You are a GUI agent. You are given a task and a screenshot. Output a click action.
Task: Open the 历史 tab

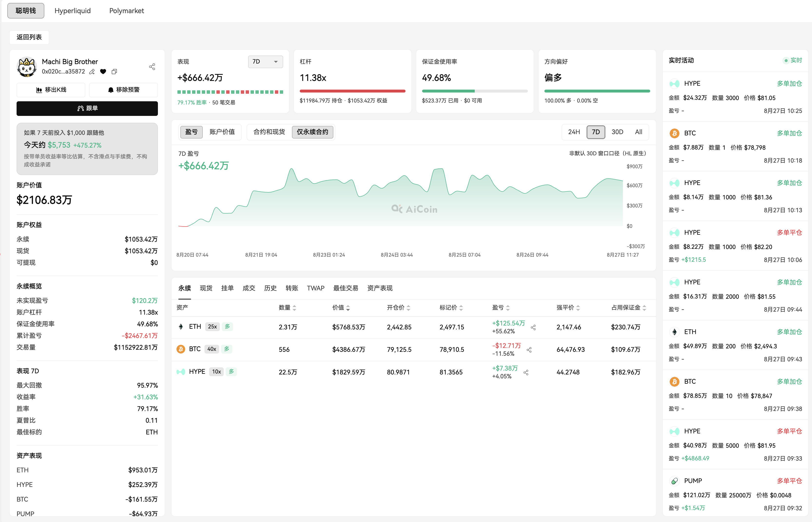270,288
